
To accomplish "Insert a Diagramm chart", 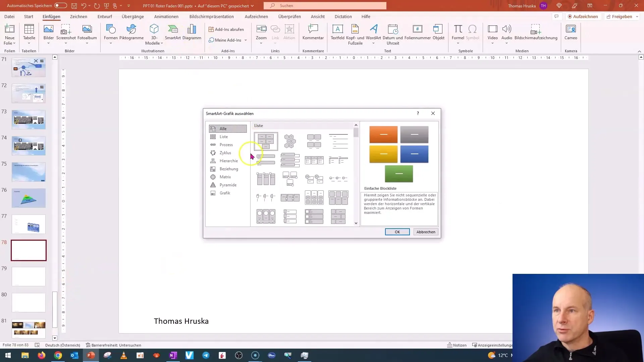I will point(192,33).
